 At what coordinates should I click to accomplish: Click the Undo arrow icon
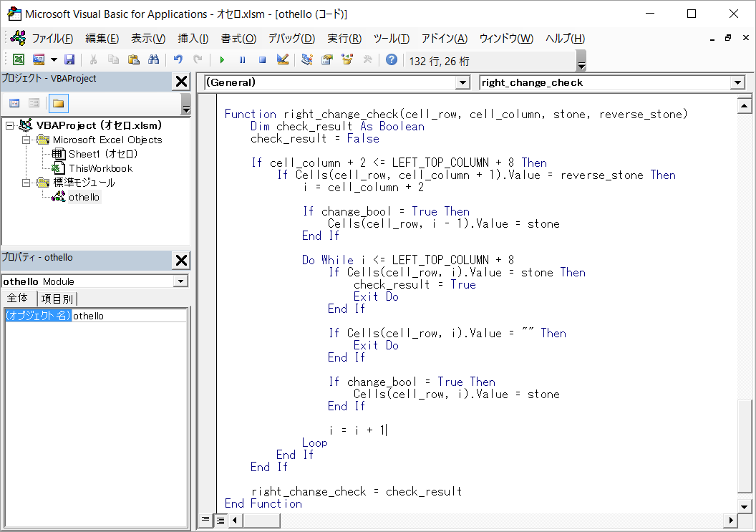[x=178, y=60]
